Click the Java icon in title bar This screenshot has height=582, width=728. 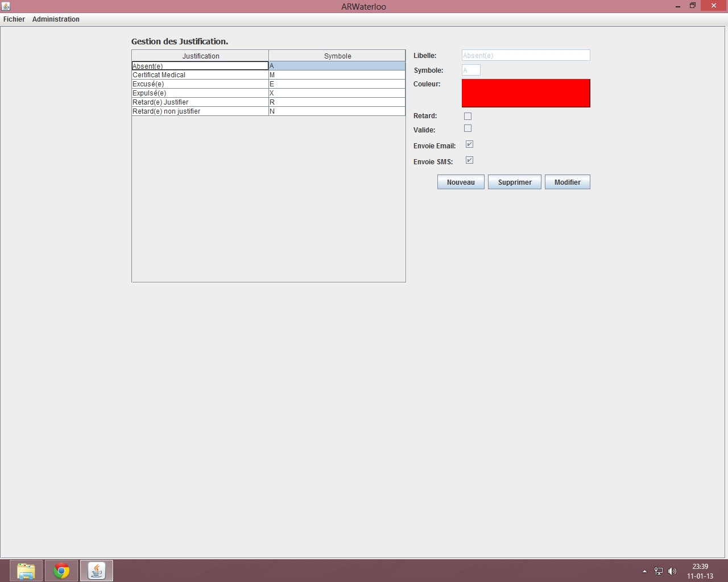(6, 6)
